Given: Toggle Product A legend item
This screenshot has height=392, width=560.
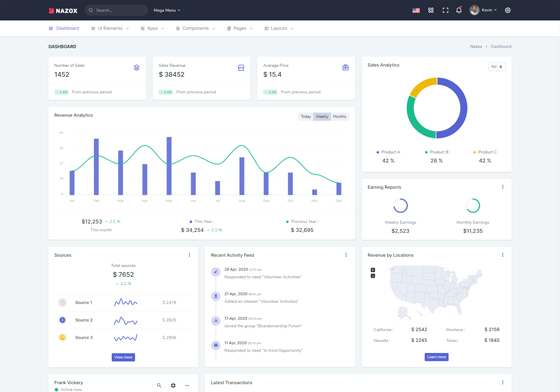Looking at the screenshot, I should click(x=388, y=152).
